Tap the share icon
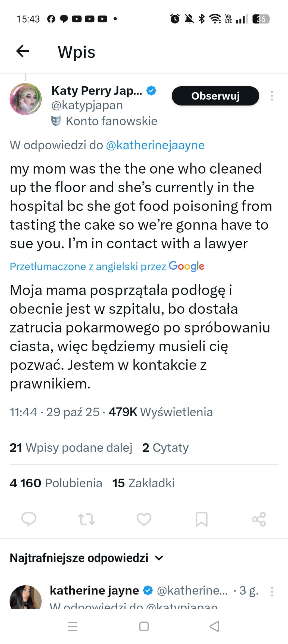 [x=259, y=519]
